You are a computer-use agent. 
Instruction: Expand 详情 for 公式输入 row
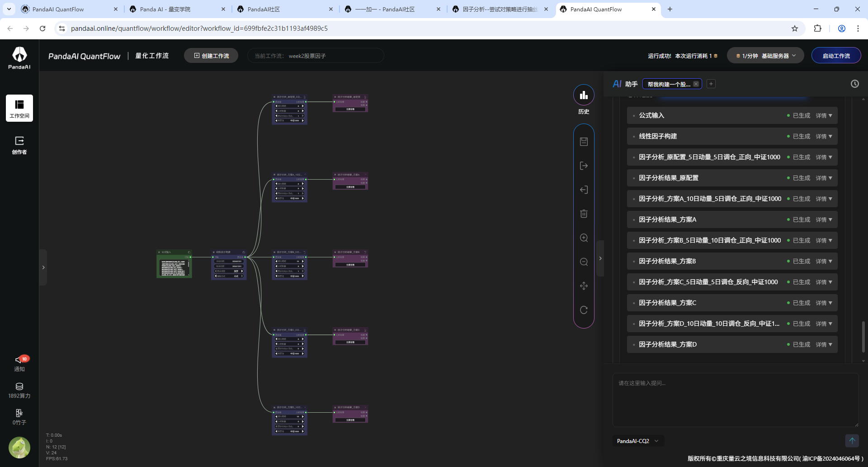(824, 115)
